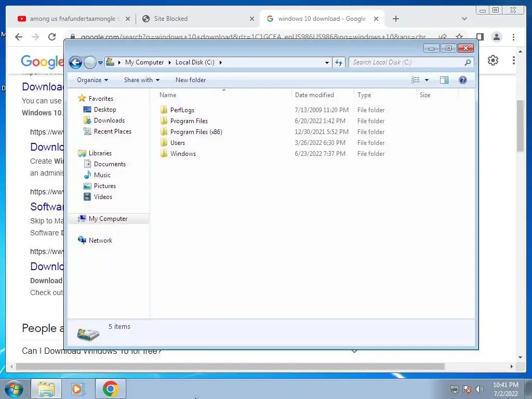Open Chrome three-dot menu
The height and width of the screenshot is (399, 532).
[513, 37]
